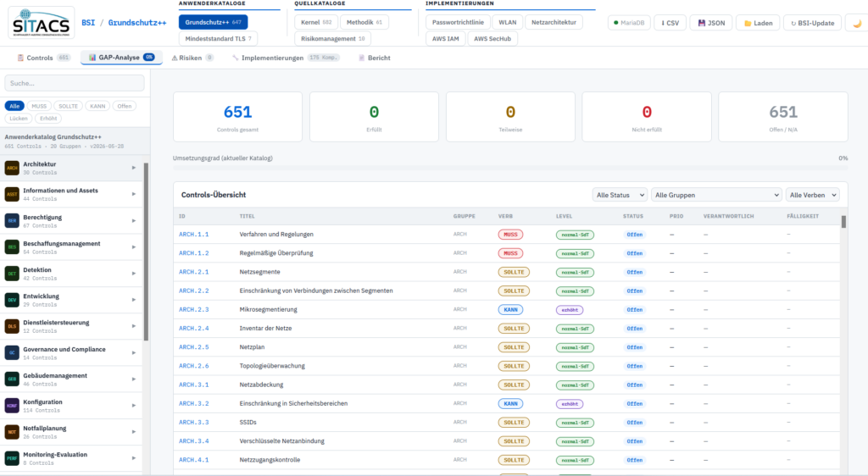Click the GEB icon beside Gebäudemanagement
This screenshot has width=868, height=476.
point(12,379)
